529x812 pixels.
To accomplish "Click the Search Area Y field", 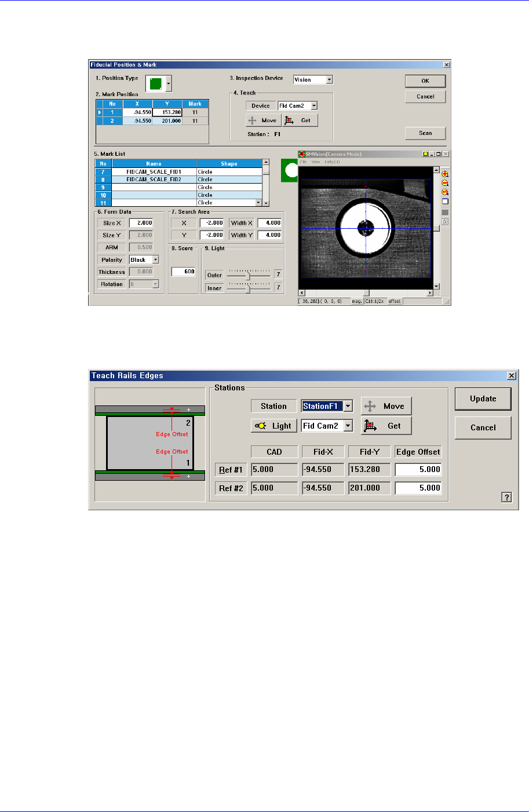I will [211, 235].
